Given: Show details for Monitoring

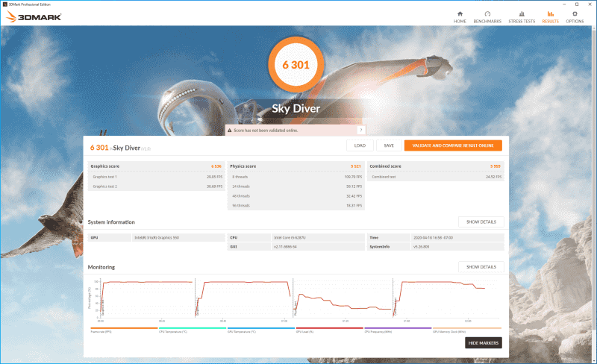Looking at the screenshot, I should [x=481, y=267].
